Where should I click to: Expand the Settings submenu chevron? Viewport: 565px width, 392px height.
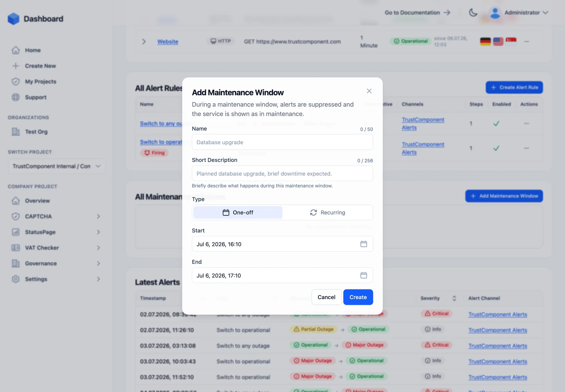(x=98, y=279)
